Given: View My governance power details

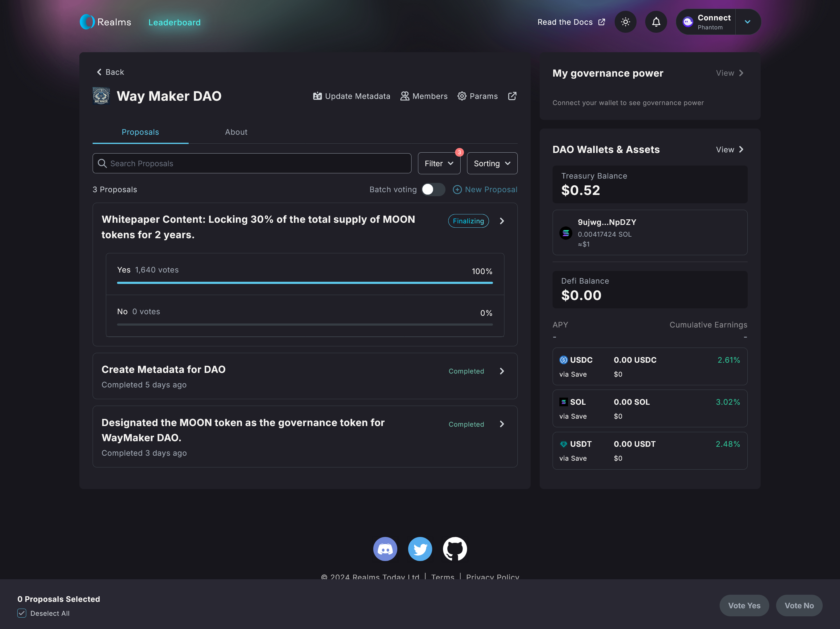Looking at the screenshot, I should (x=730, y=73).
